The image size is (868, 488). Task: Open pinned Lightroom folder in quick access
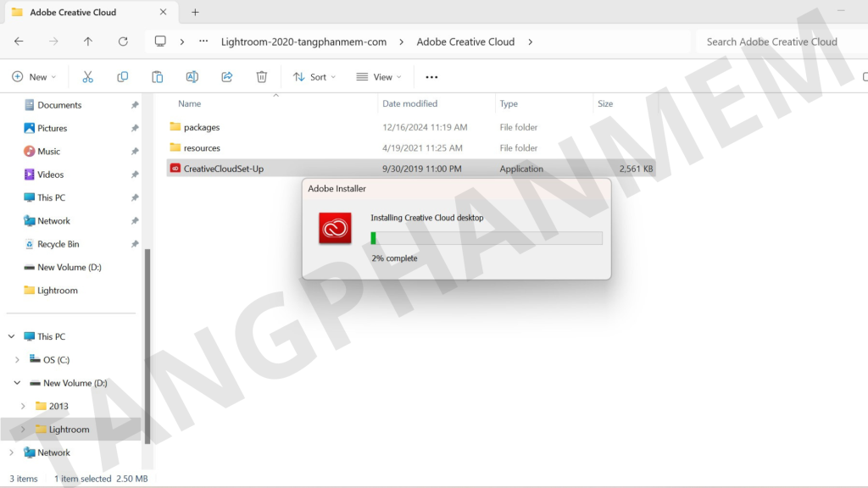(57, 291)
